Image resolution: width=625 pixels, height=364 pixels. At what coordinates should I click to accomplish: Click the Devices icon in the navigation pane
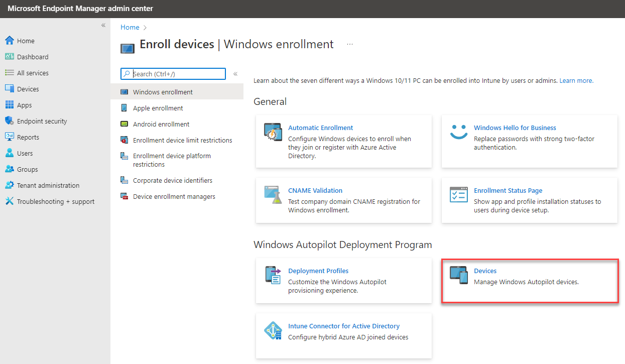tap(10, 88)
